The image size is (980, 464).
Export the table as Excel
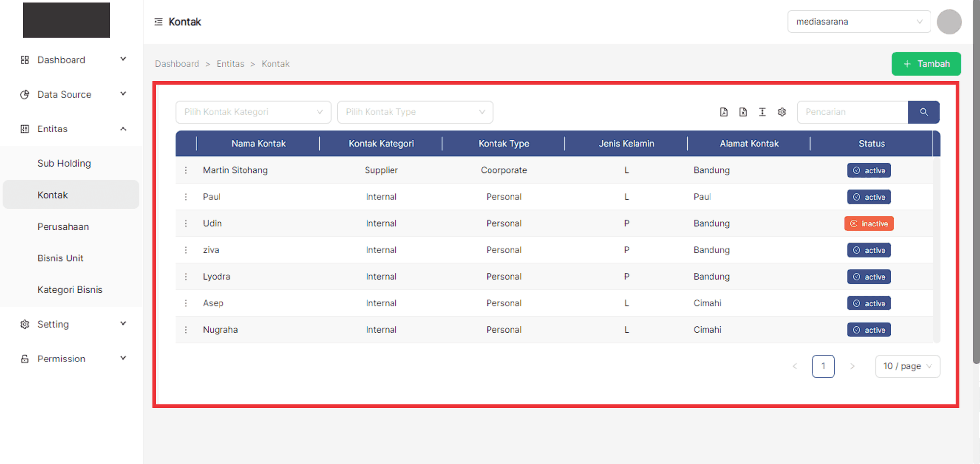point(743,112)
